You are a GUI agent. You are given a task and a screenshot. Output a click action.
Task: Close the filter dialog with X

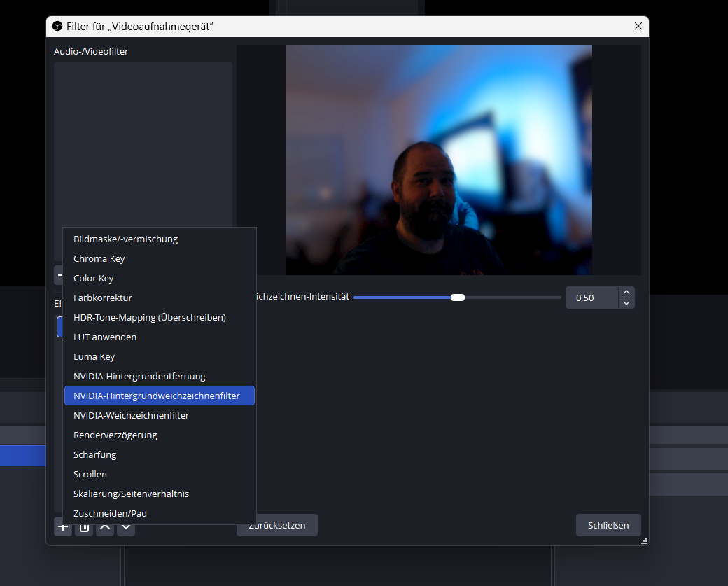click(638, 26)
